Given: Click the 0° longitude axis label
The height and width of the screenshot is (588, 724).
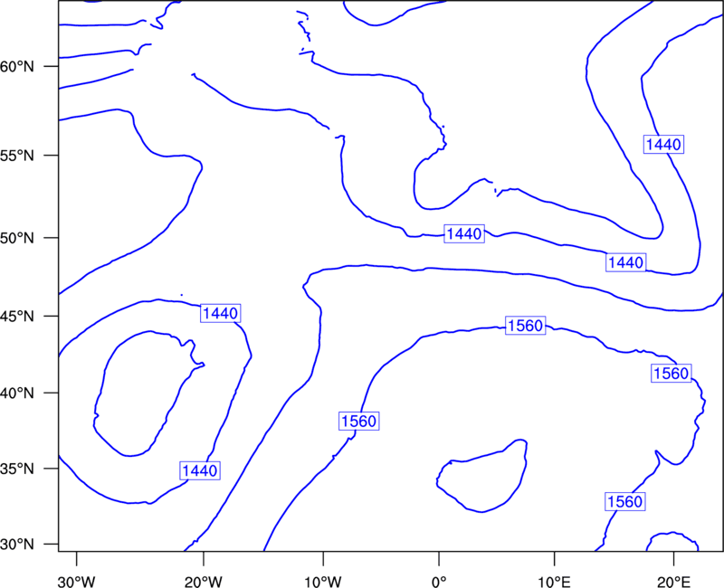Looking at the screenshot, I should coord(439,582).
